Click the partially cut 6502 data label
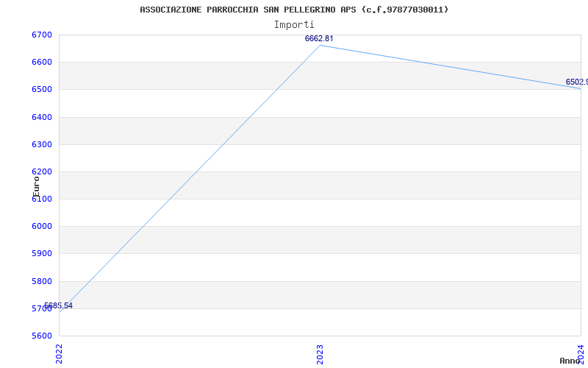The height and width of the screenshot is (368, 588). click(x=577, y=82)
